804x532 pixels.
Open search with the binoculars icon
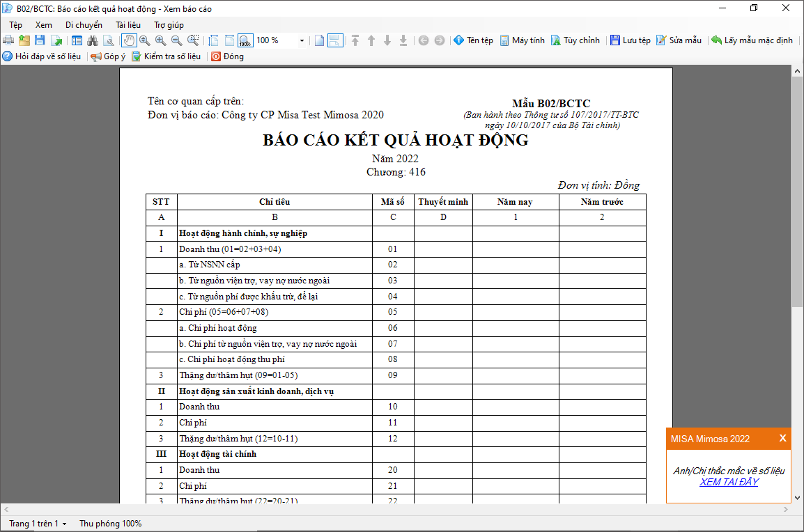click(93, 40)
